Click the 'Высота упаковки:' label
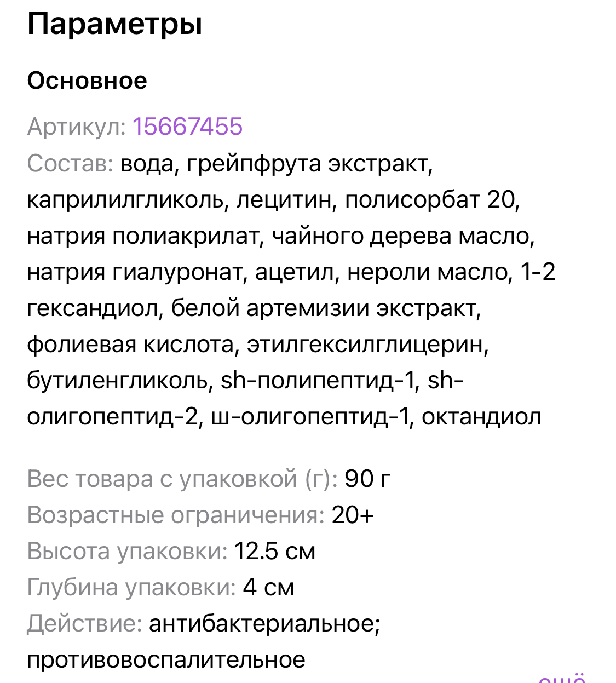This screenshot has height=683, width=616. pyautogui.click(x=127, y=551)
